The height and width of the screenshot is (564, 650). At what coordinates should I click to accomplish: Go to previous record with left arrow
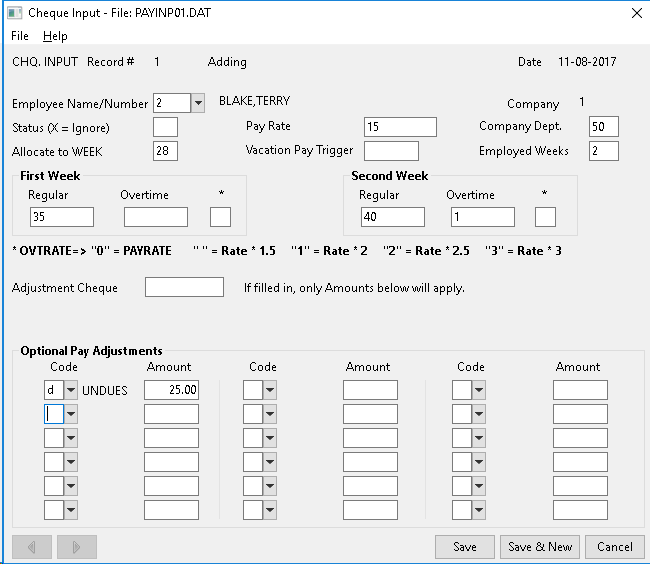[32, 547]
